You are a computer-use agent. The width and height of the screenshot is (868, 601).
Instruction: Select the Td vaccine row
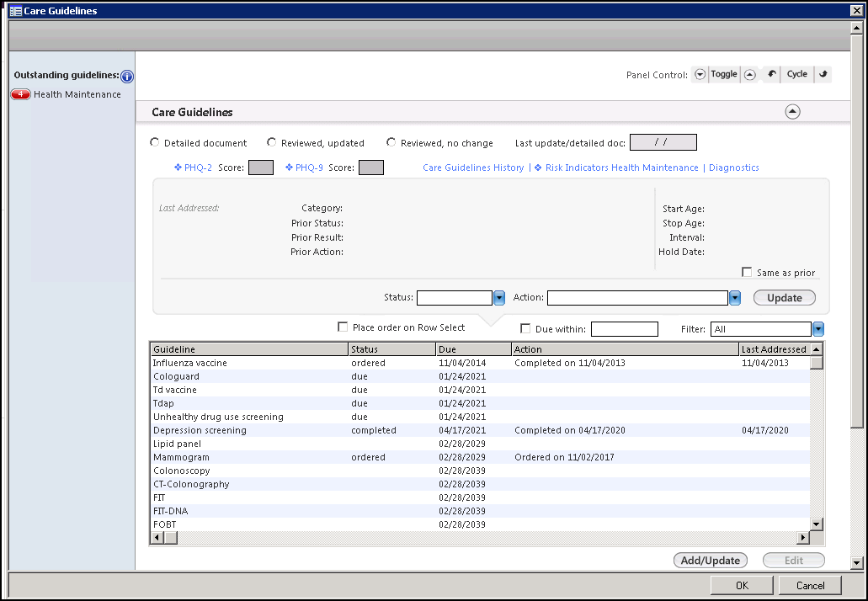pyautogui.click(x=481, y=390)
